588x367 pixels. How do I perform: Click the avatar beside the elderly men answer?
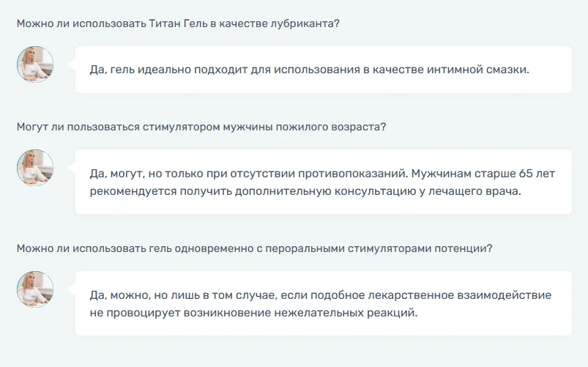(35, 168)
